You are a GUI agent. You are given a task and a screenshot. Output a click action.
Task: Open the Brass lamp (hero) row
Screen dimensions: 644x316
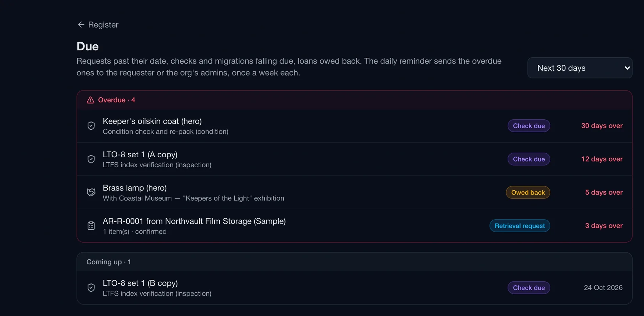355,192
